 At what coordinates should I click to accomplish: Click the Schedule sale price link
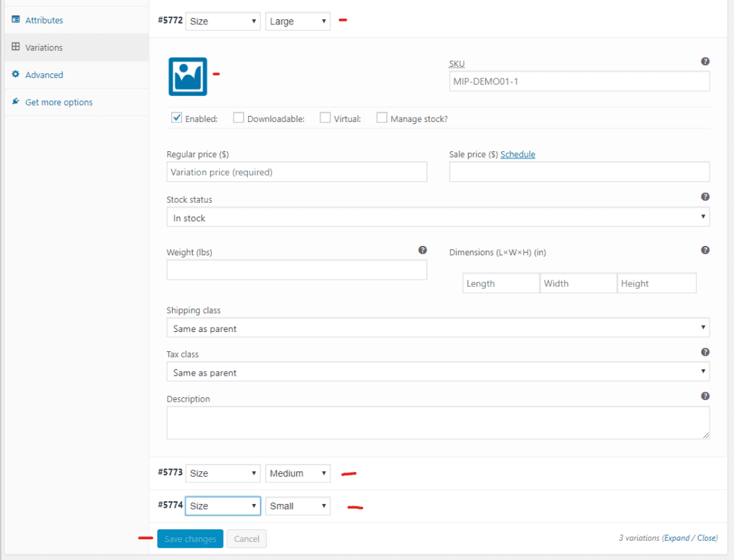pos(518,154)
